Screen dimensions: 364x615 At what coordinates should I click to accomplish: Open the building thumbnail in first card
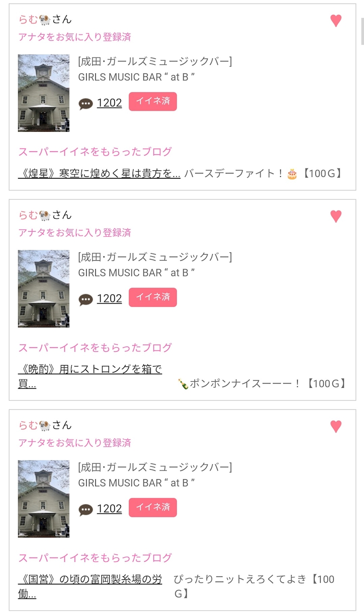[x=44, y=93]
